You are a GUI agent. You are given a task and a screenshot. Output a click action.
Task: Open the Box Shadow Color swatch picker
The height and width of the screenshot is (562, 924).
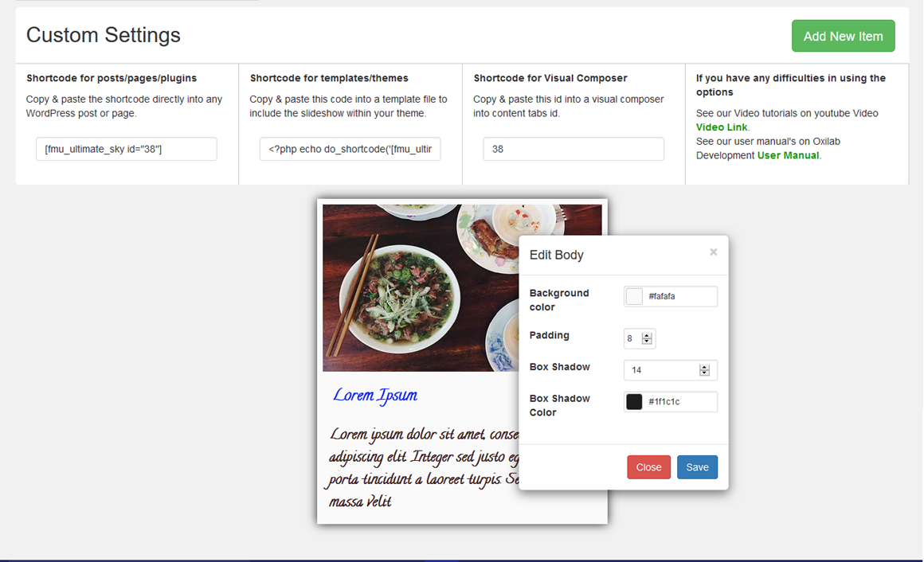(x=634, y=402)
